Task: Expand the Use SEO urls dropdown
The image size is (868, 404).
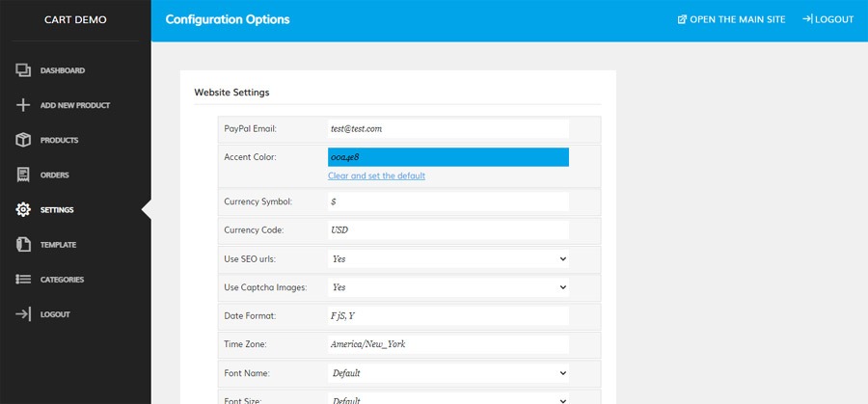Action: click(x=448, y=259)
